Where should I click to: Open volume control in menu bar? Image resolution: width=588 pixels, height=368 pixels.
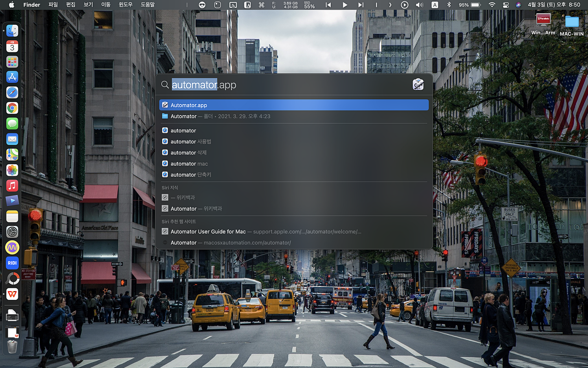tap(419, 5)
